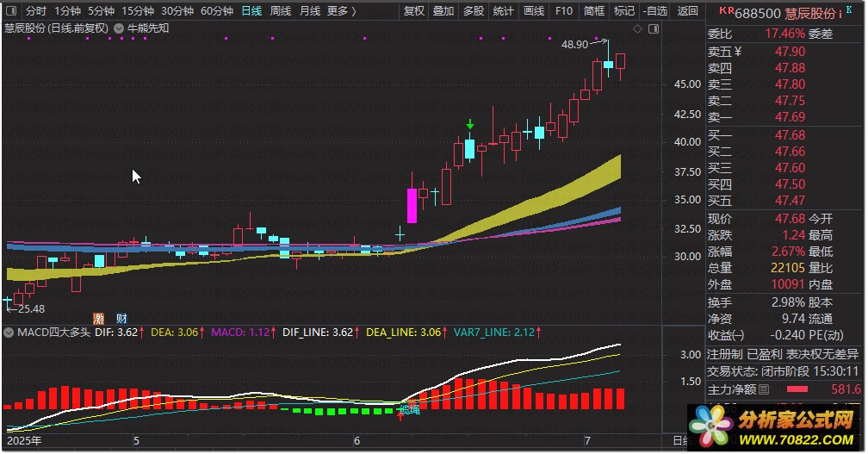This screenshot has height=454, width=868.
Task: Click the stock code 688500
Action: click(x=758, y=13)
